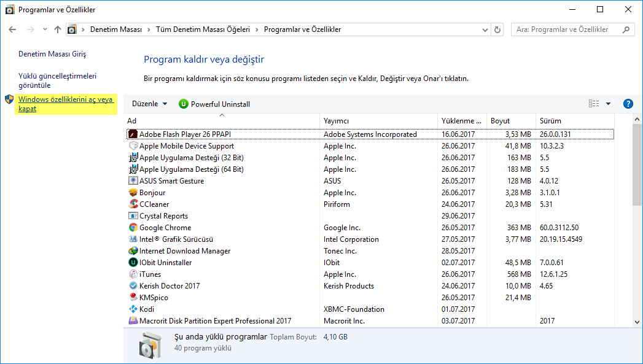Click the XBMC-Foundation publisher cell

354,309
